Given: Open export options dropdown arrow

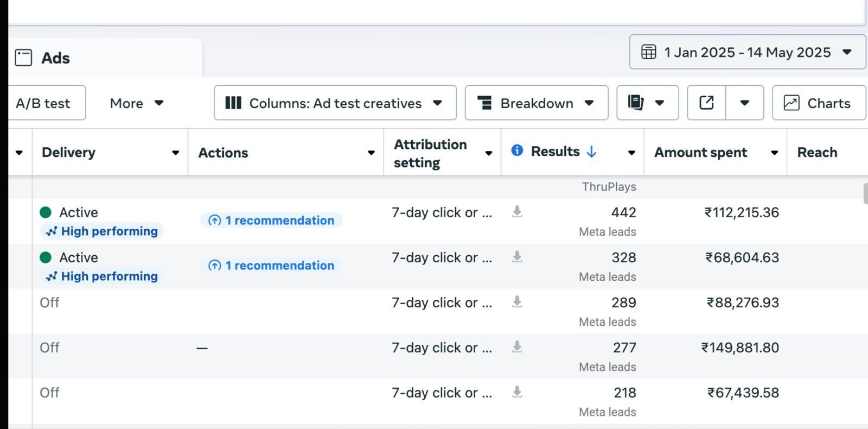Looking at the screenshot, I should click(744, 103).
